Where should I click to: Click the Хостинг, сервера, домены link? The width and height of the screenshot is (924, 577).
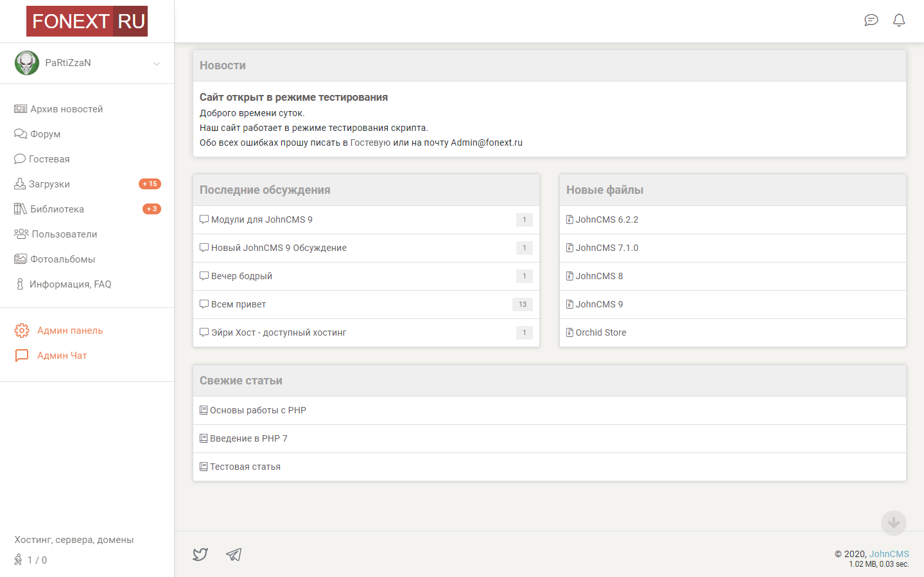point(74,540)
